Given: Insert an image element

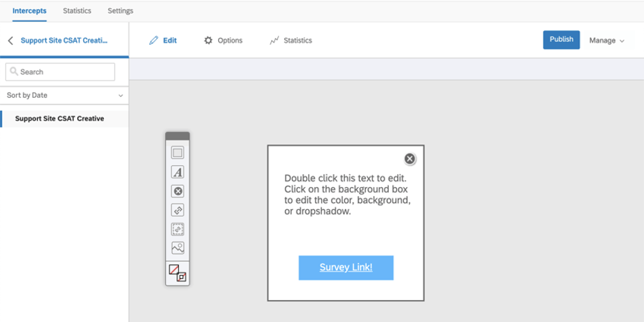Looking at the screenshot, I should [178, 248].
